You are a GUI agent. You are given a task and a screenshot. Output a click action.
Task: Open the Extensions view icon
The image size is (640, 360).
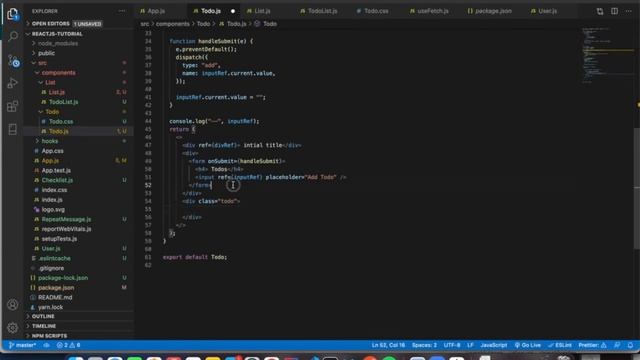[x=13, y=107]
